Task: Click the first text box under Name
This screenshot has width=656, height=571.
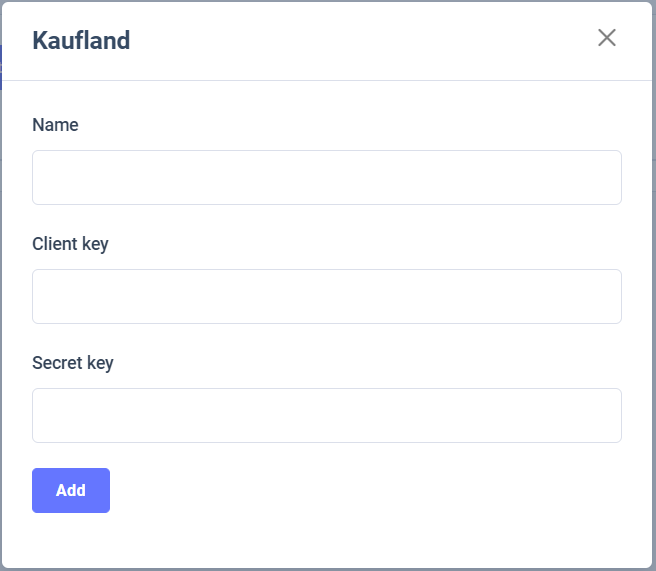Action: (x=327, y=178)
